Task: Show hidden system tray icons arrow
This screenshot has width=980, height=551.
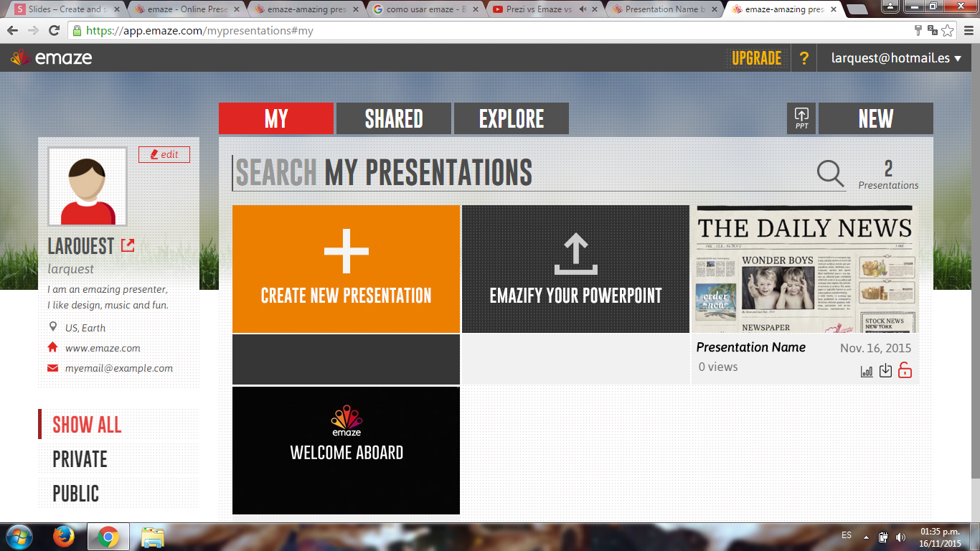Action: point(866,537)
